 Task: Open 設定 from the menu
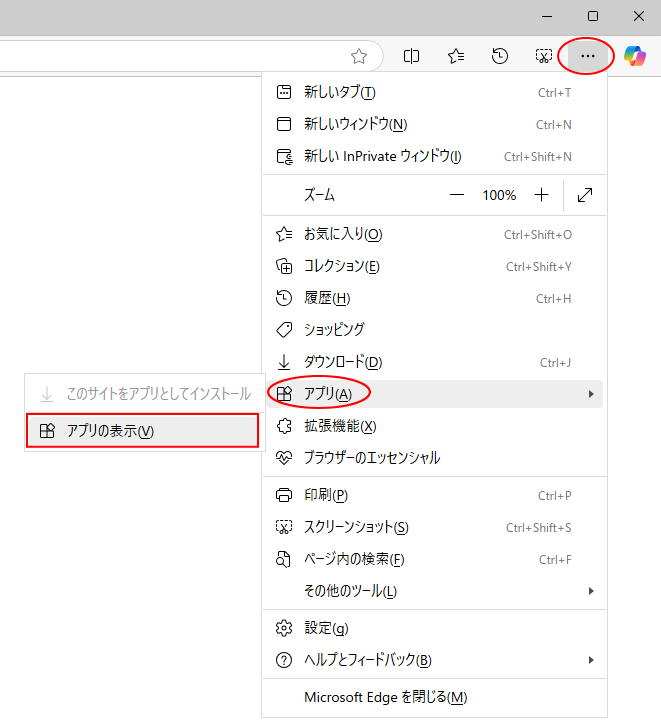(326, 628)
